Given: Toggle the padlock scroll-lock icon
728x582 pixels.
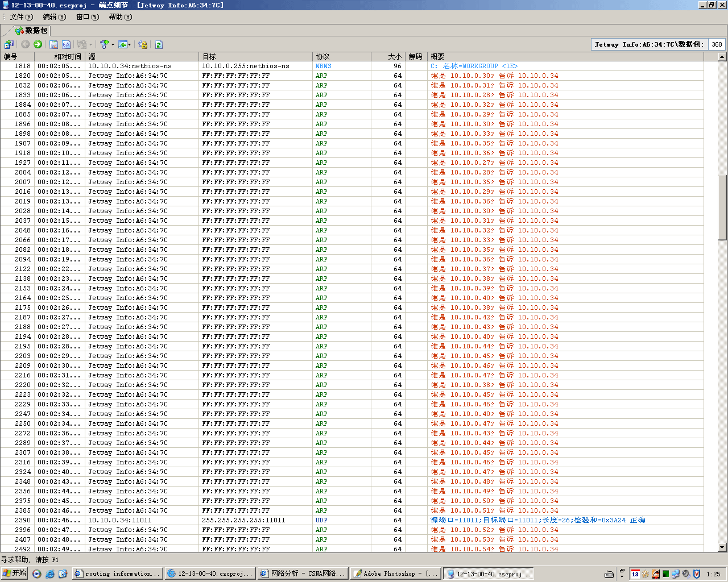Looking at the screenshot, I should click(x=143, y=44).
